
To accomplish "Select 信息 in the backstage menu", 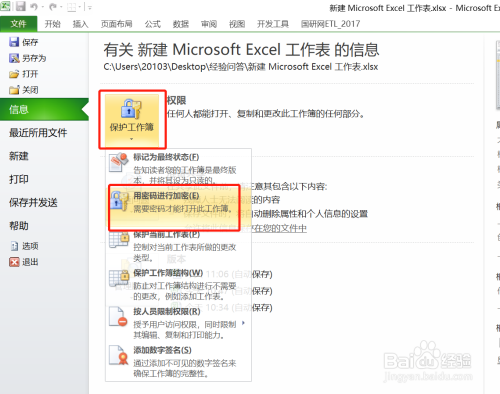I will [44, 109].
